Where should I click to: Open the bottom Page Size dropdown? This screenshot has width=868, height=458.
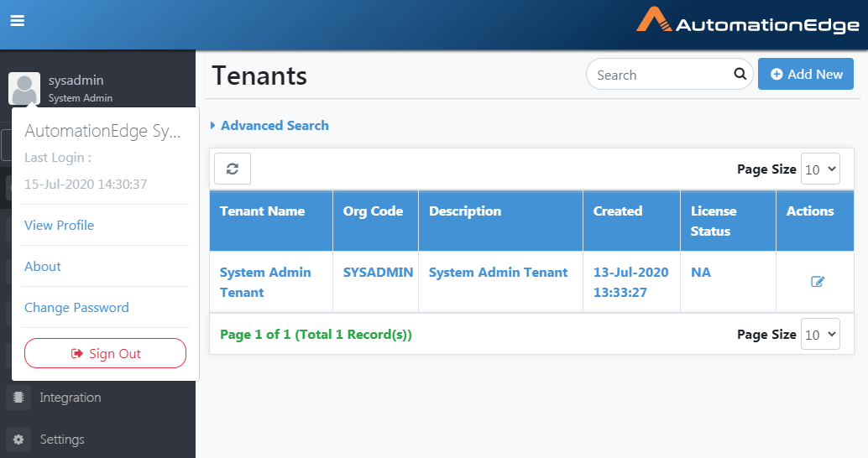820,334
